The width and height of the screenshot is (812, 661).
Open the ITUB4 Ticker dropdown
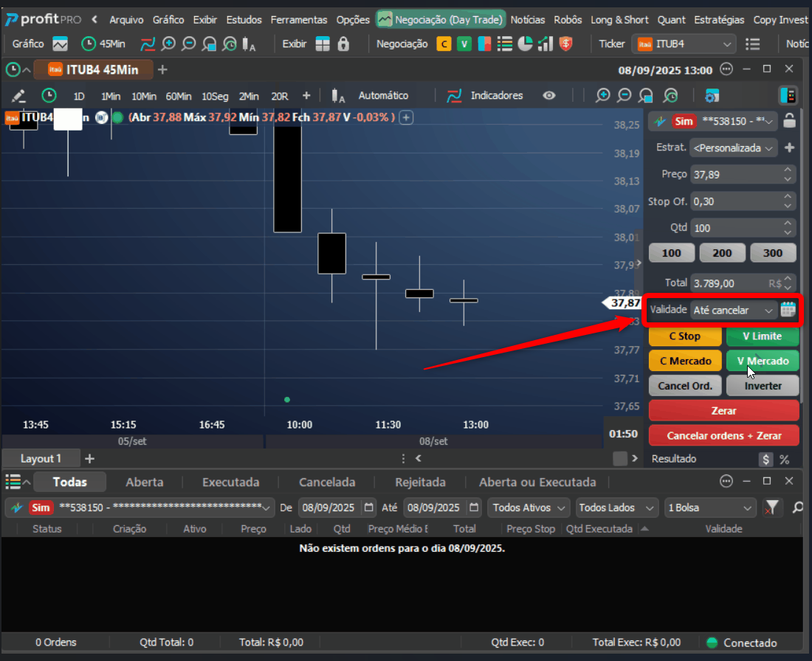click(x=684, y=44)
